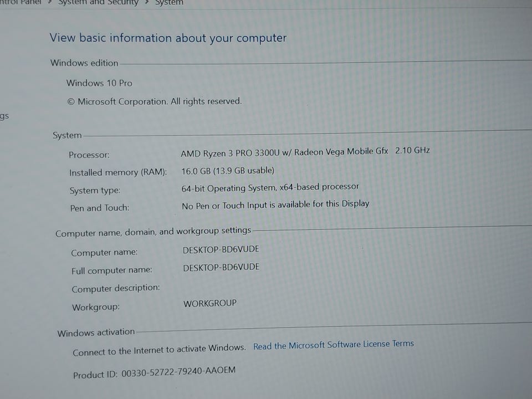The width and height of the screenshot is (532, 399).
Task: Click the 'Windows edition' section label
Action: click(84, 63)
